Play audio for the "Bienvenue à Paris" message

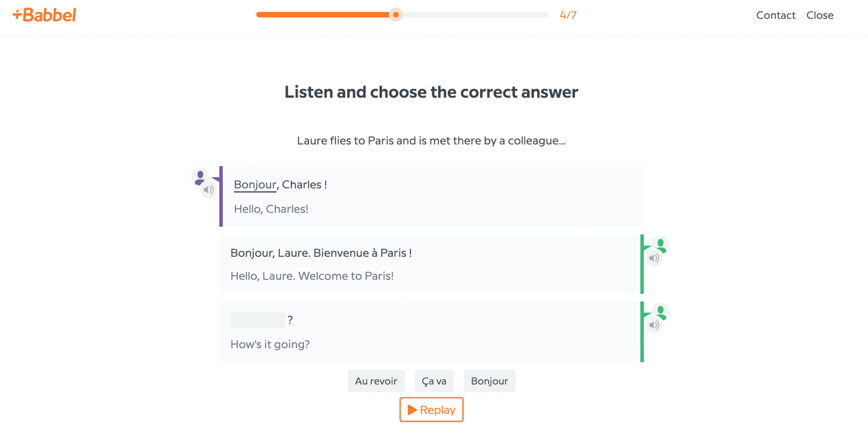(654, 258)
